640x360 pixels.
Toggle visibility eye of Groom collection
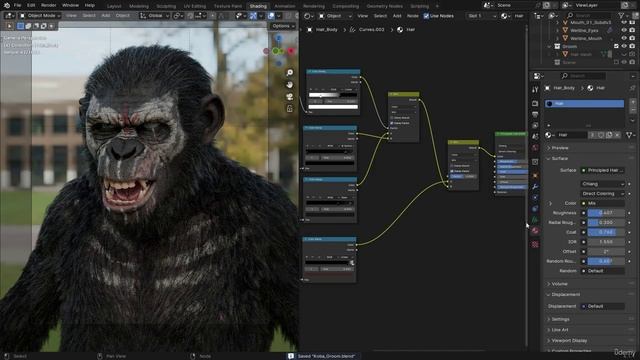point(624,46)
